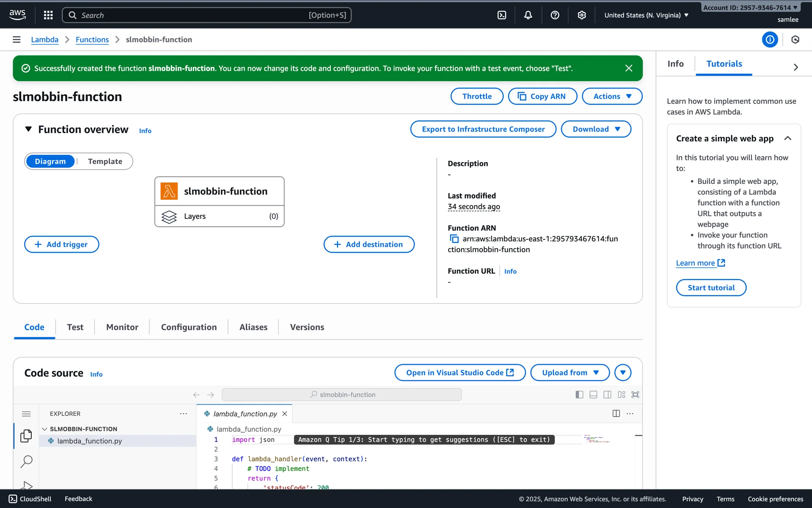Image resolution: width=812 pixels, height=508 pixels.
Task: Toggle the editor's bottom panel layout icon
Action: pyautogui.click(x=593, y=395)
